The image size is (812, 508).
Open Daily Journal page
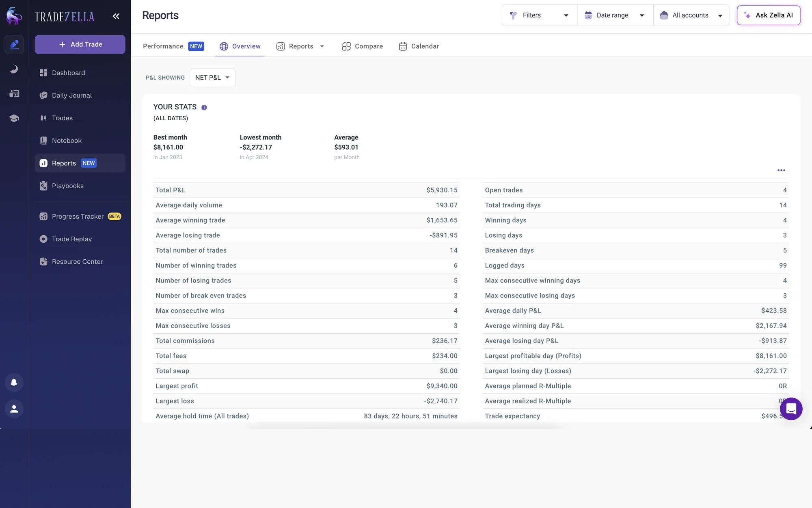click(80, 96)
